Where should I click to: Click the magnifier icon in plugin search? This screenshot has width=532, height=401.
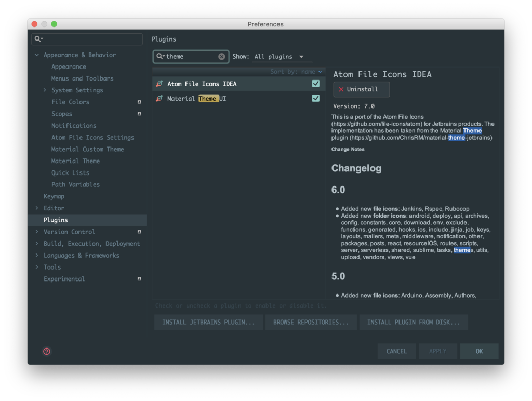click(160, 56)
